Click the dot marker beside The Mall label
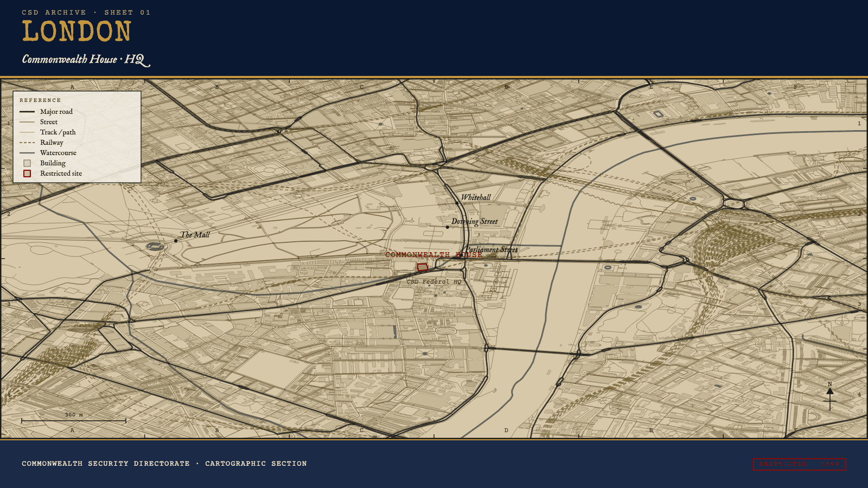868x488 pixels. (176, 241)
